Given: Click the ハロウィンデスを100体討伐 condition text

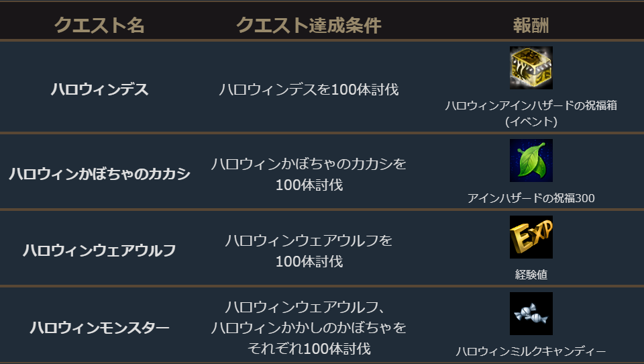Looking at the screenshot, I should click(309, 89).
